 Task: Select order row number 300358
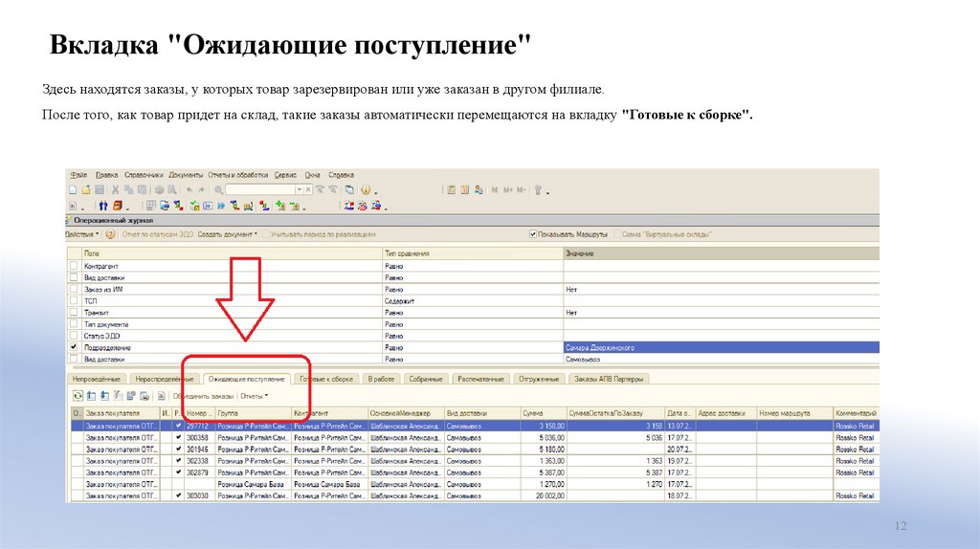(475, 438)
